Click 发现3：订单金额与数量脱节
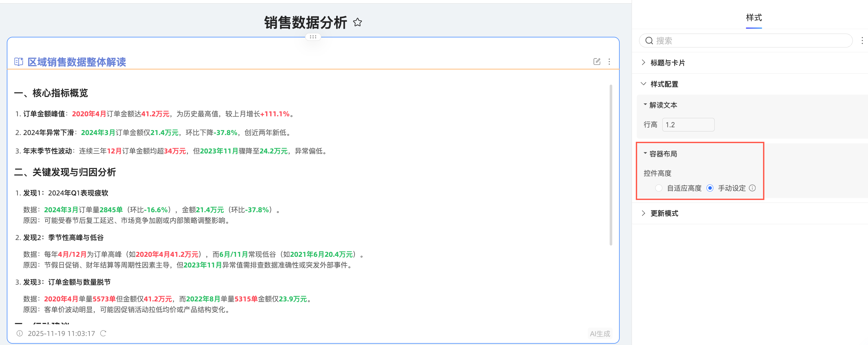This screenshot has height=345, width=868. tap(67, 282)
